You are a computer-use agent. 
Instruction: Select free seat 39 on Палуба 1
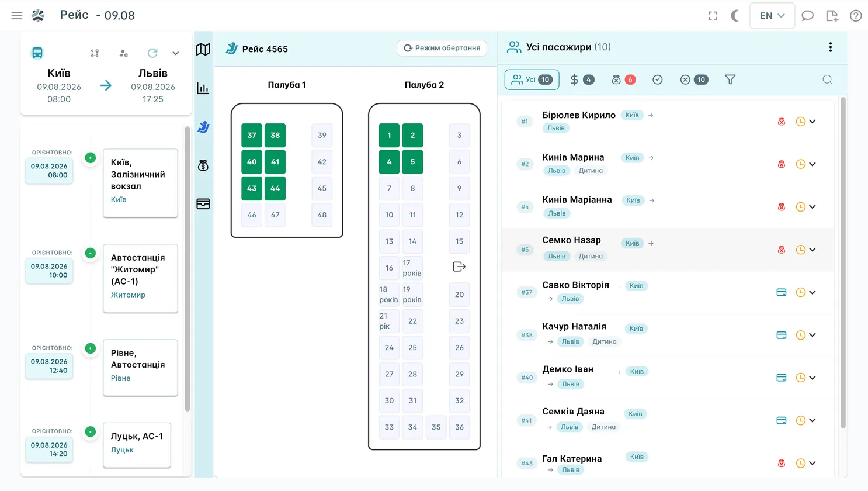pyautogui.click(x=322, y=135)
